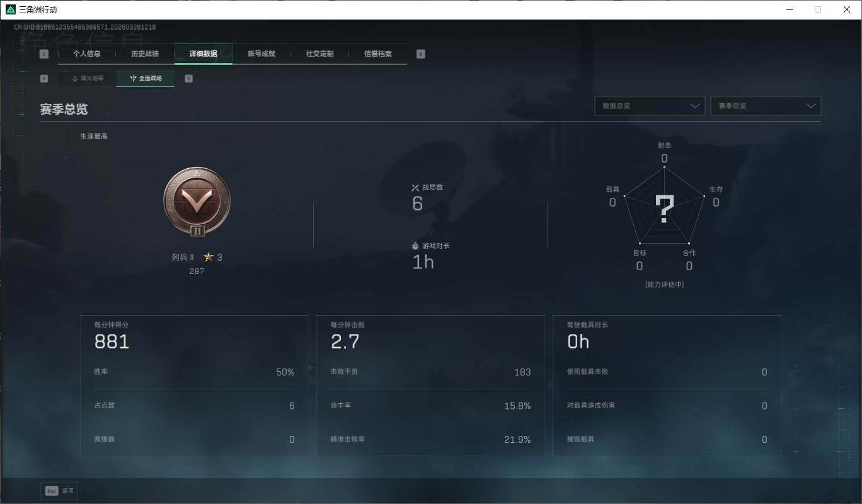Click the Q key hint left of tabs

(x=44, y=54)
